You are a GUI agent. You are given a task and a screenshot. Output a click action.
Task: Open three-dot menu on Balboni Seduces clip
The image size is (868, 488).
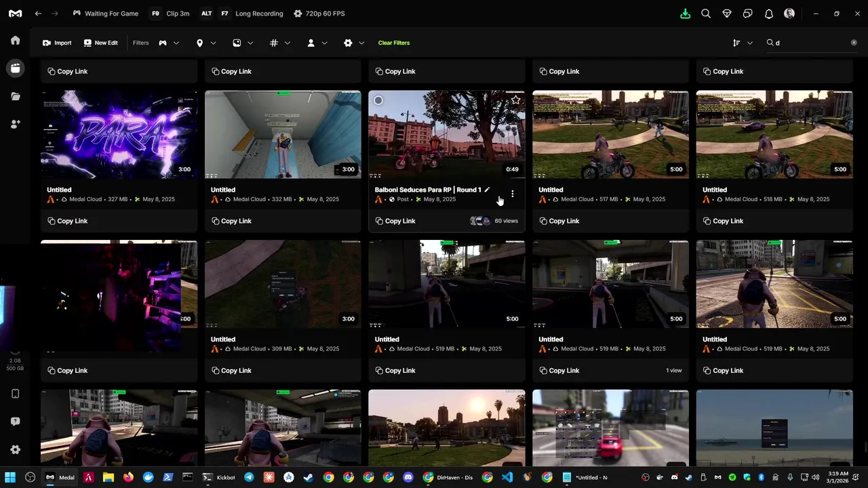tap(513, 194)
